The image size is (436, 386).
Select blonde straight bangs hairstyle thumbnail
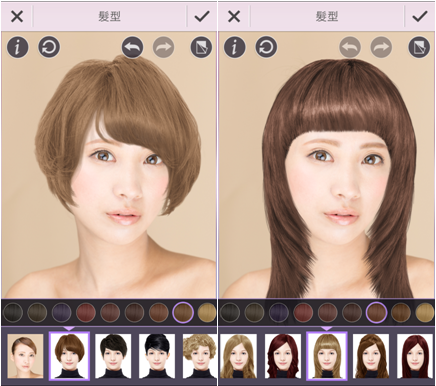coord(327,356)
